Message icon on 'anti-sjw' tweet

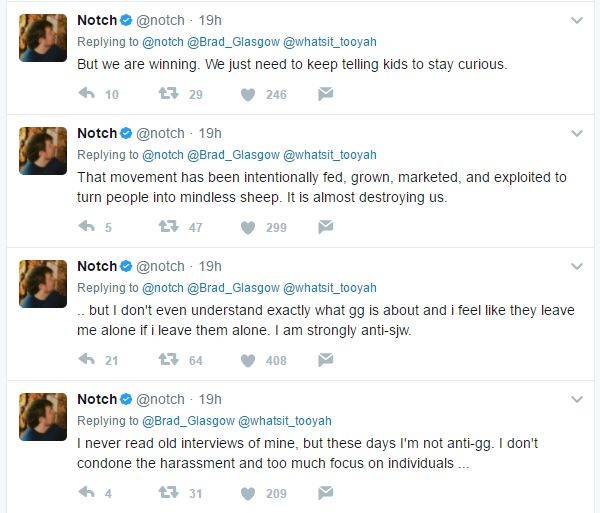[325, 360]
